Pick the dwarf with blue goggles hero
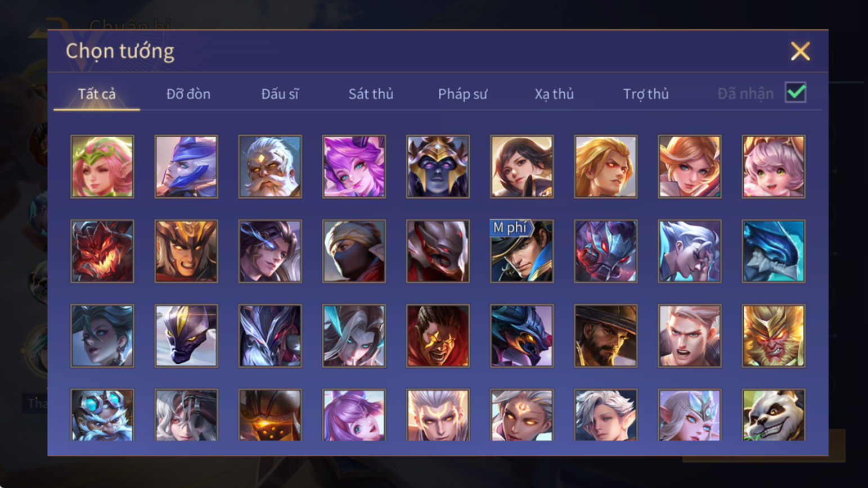This screenshot has height=488, width=868. [x=102, y=415]
